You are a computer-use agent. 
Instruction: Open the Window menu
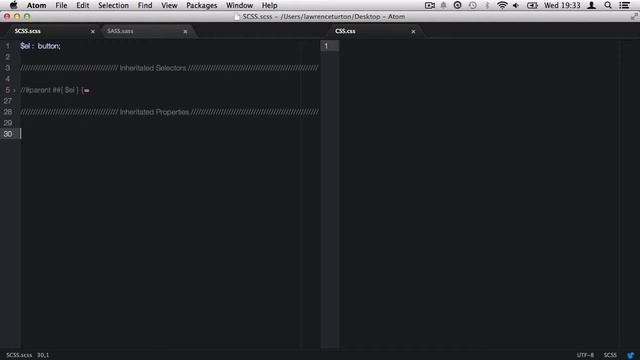240,5
